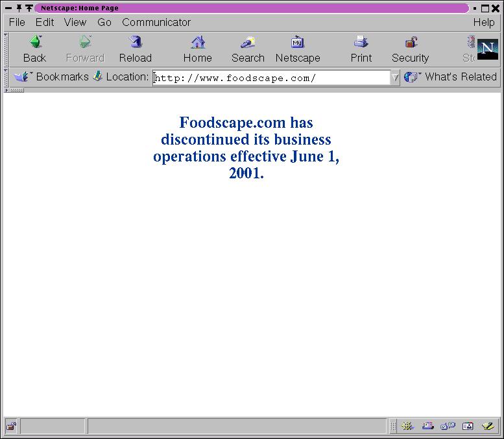Open the Communicator menu
The image size is (504, 439).
pos(156,22)
